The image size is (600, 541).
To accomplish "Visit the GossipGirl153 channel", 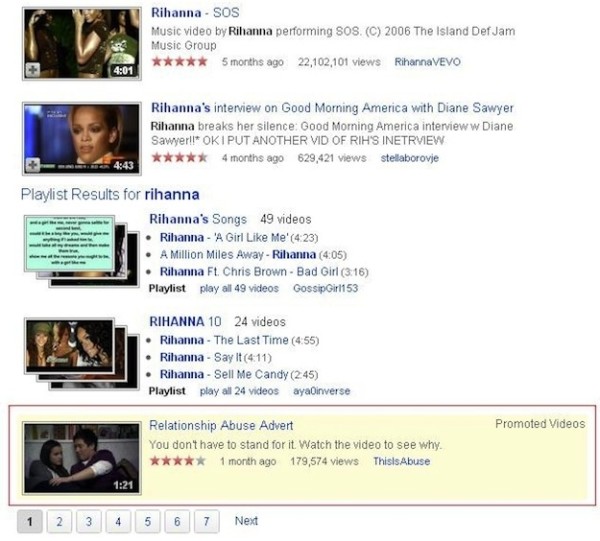I will click(325, 288).
